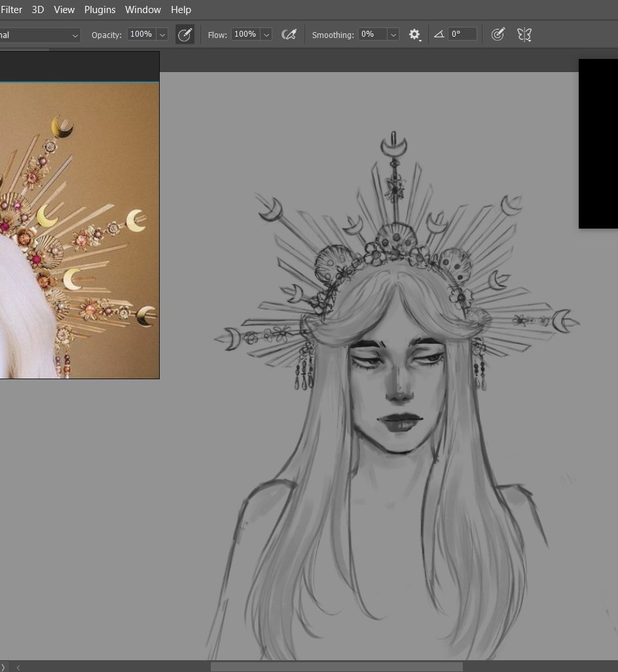Open the Window menu

click(x=143, y=9)
